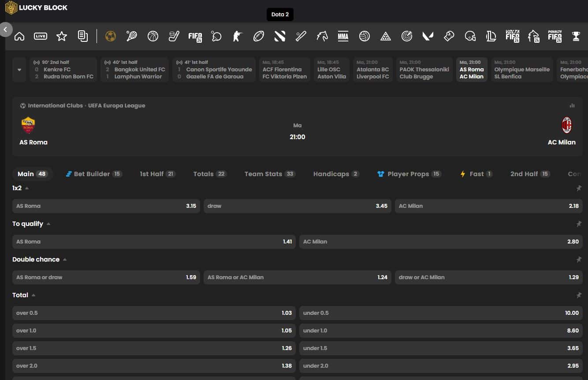This screenshot has width=588, height=380.
Task: Select the darts target icon
Action: pos(407,36)
